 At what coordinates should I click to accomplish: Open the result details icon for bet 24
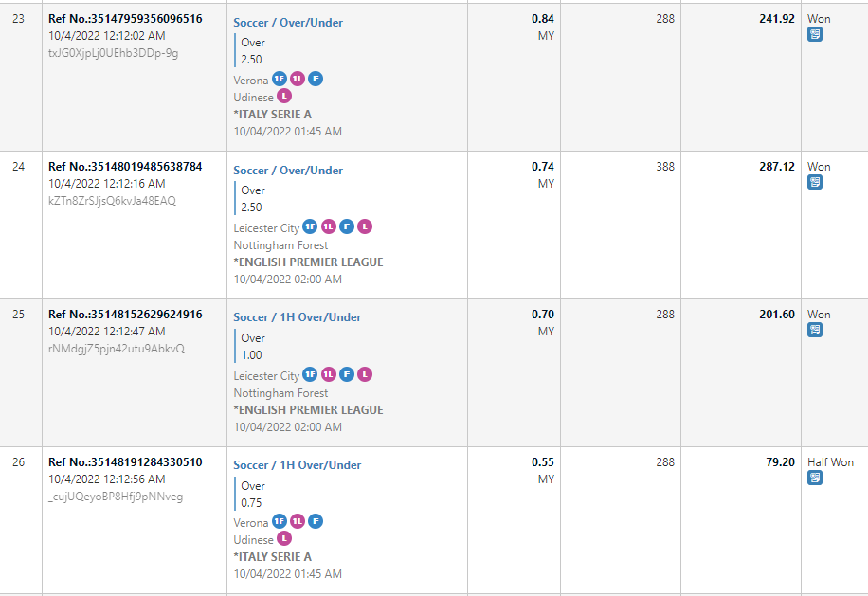tap(815, 182)
